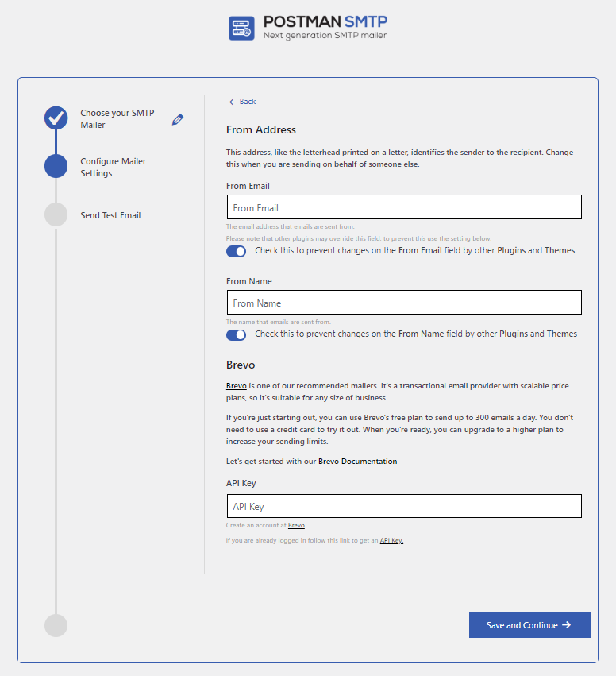The height and width of the screenshot is (676, 616).
Task: Focus the API Key input field
Action: [x=404, y=506]
